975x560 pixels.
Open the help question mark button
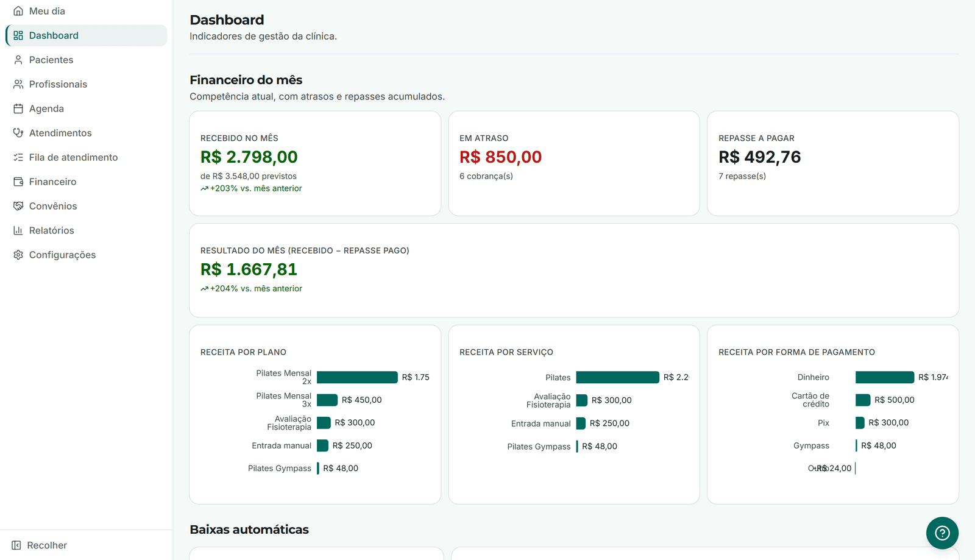pos(942,533)
